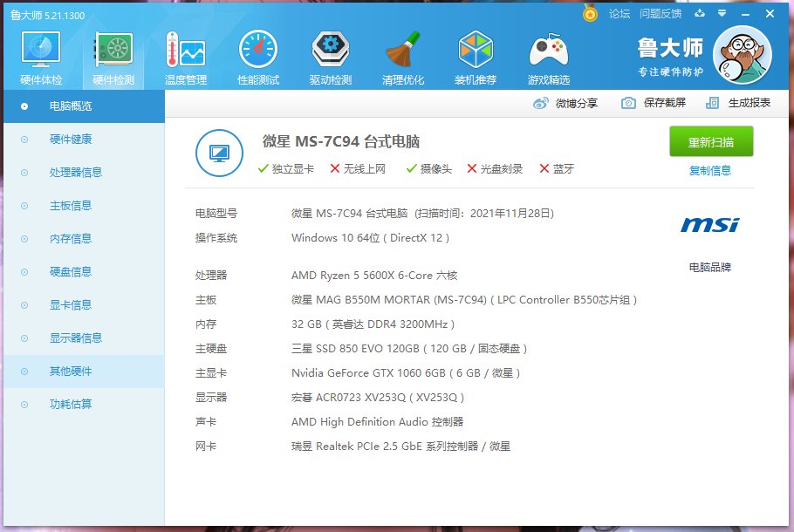Click Nvidia GeForce GTX 1060 value
Viewport: 794px width, 532px height.
(406, 373)
